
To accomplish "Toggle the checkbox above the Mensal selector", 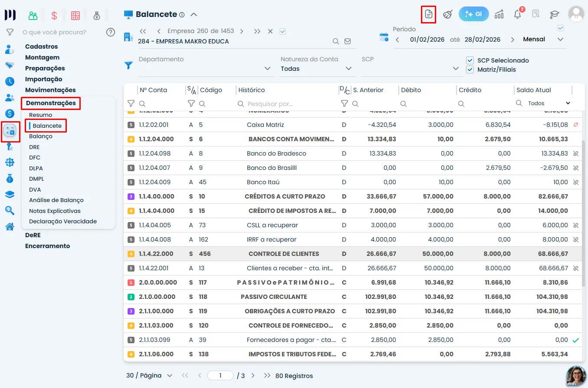I will (x=561, y=28).
